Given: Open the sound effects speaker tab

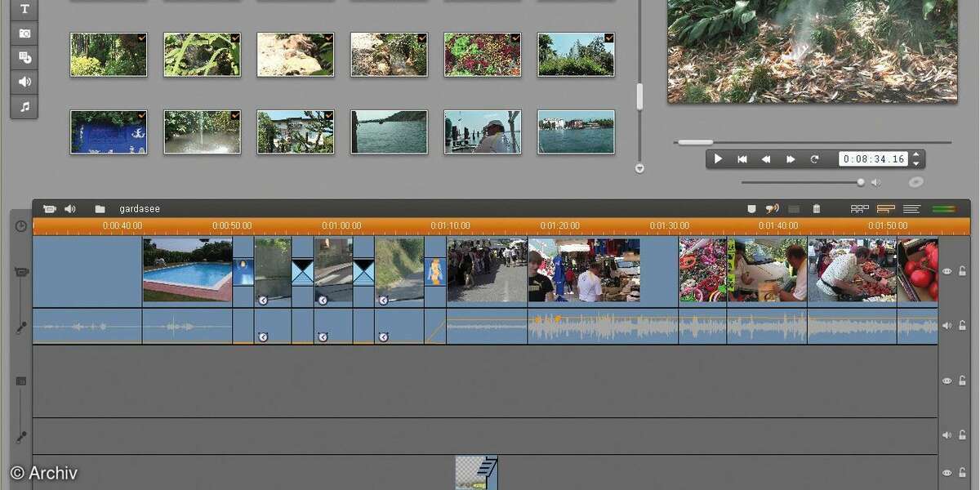Looking at the screenshot, I should coord(24,82).
